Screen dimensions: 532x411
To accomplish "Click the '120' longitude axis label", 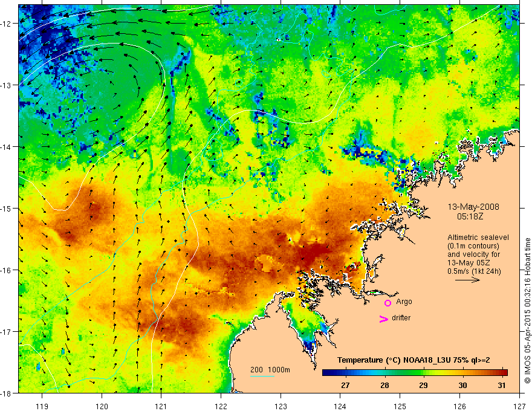I will click(x=102, y=406).
